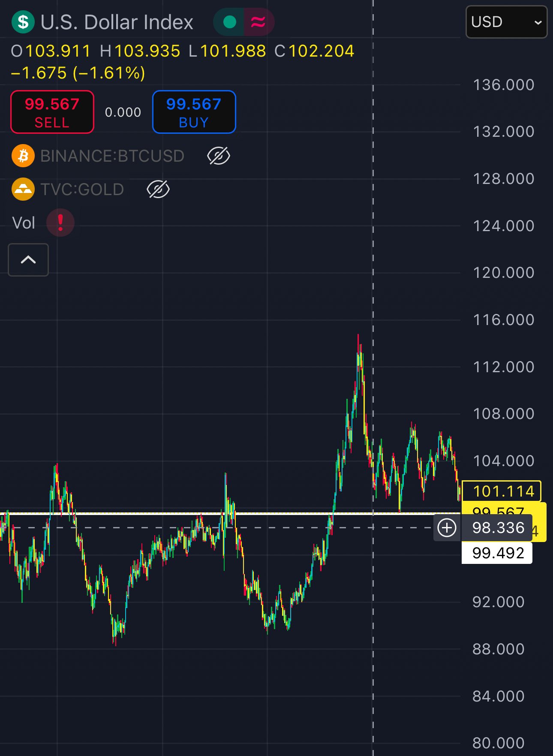Open the U.S. Dollar Index symbol title
Image resolution: width=553 pixels, height=756 pixels.
117,22
